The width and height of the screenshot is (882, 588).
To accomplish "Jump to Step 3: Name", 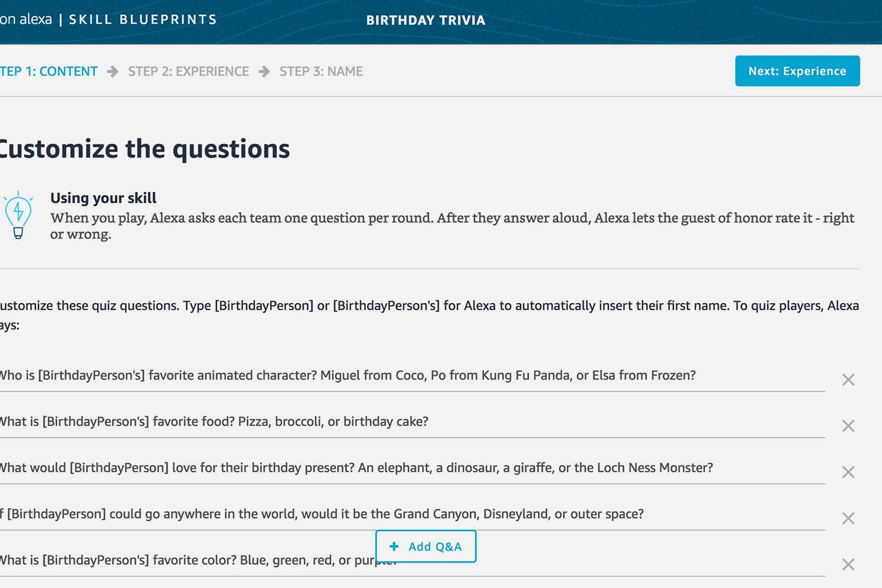I will [321, 72].
